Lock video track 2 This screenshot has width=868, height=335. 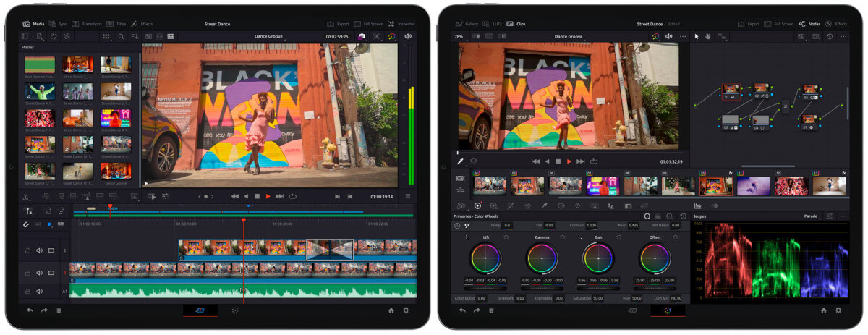(x=27, y=250)
